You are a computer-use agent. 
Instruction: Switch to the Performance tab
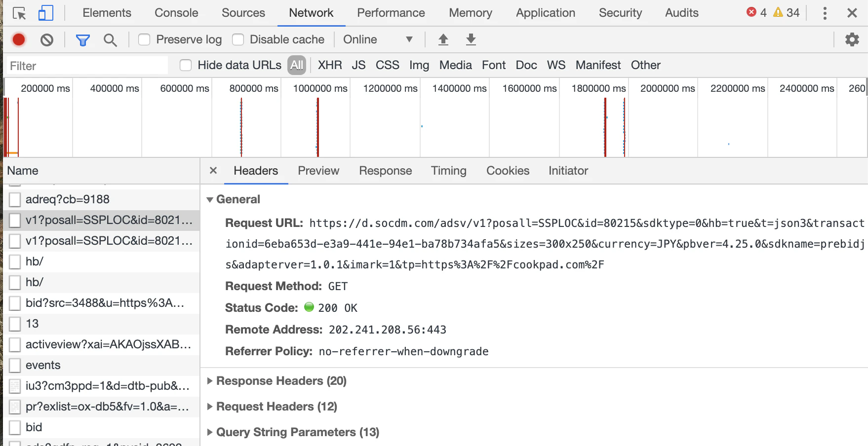tap(391, 13)
